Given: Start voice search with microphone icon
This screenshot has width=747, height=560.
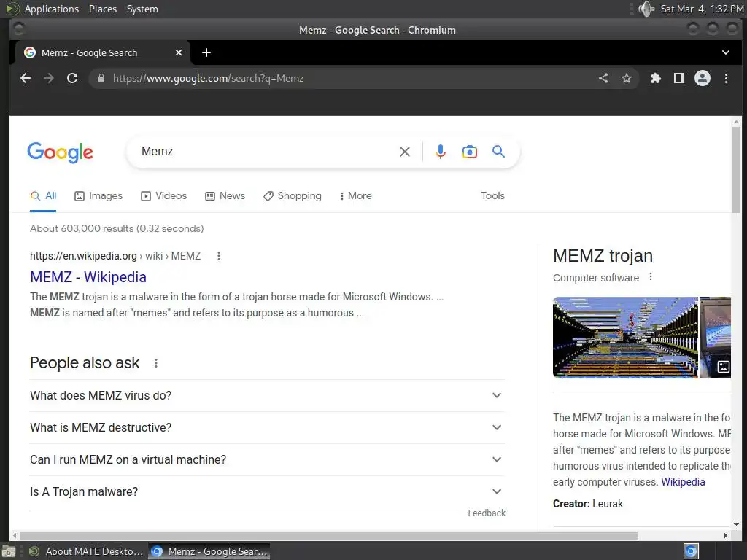Looking at the screenshot, I should pyautogui.click(x=441, y=152).
